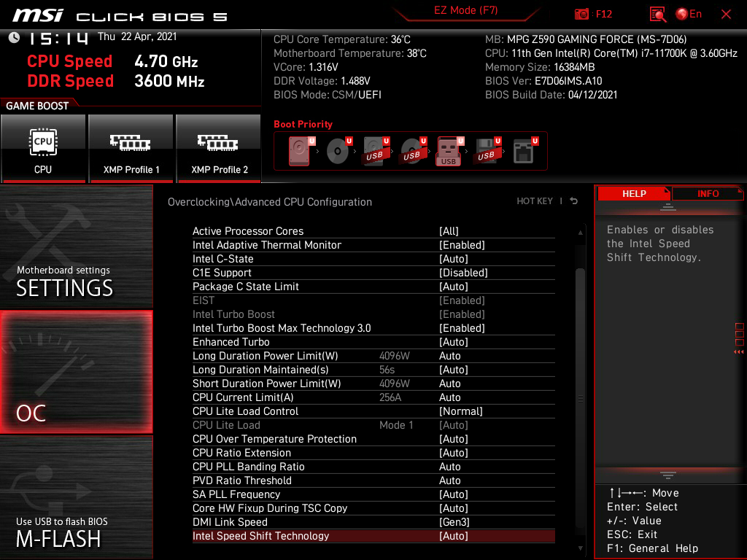Viewport: 747px width, 560px height.
Task: Select the USB optical drive boot icon
Action: pyautogui.click(x=413, y=151)
